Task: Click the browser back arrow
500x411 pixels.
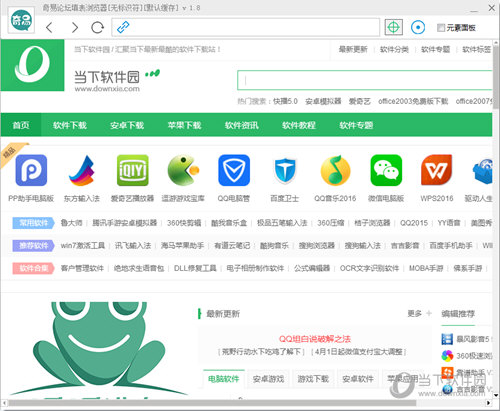Action: 49,27
